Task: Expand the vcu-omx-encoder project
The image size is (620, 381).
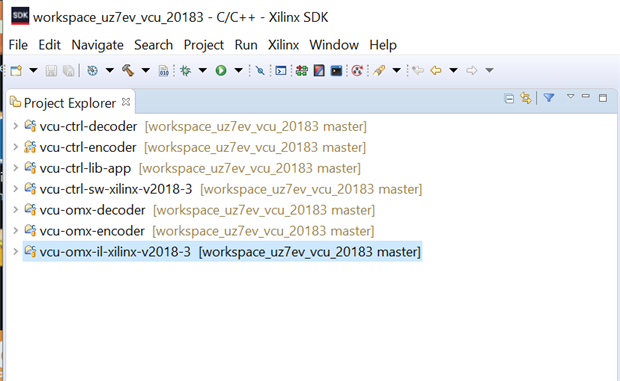Action: click(15, 231)
